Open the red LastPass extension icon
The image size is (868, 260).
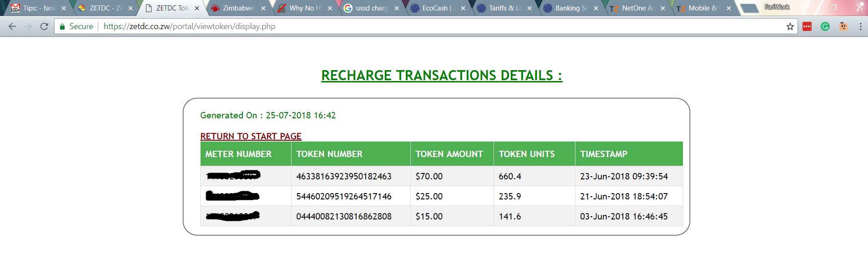point(807,26)
